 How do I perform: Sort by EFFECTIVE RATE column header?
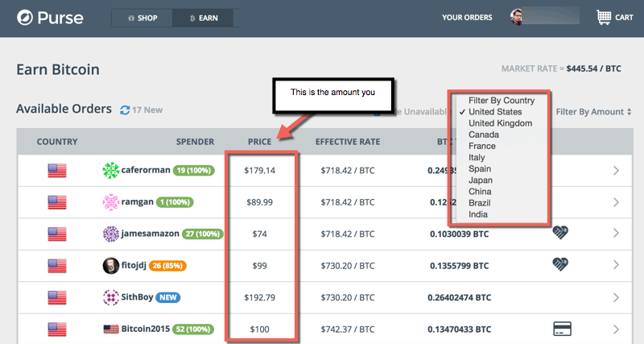[348, 142]
